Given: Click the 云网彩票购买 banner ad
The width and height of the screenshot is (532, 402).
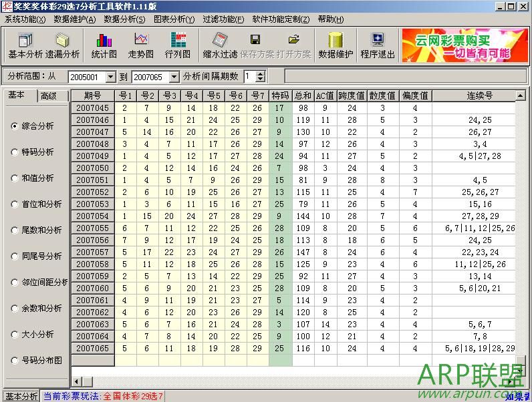Looking at the screenshot, I should click(464, 45).
